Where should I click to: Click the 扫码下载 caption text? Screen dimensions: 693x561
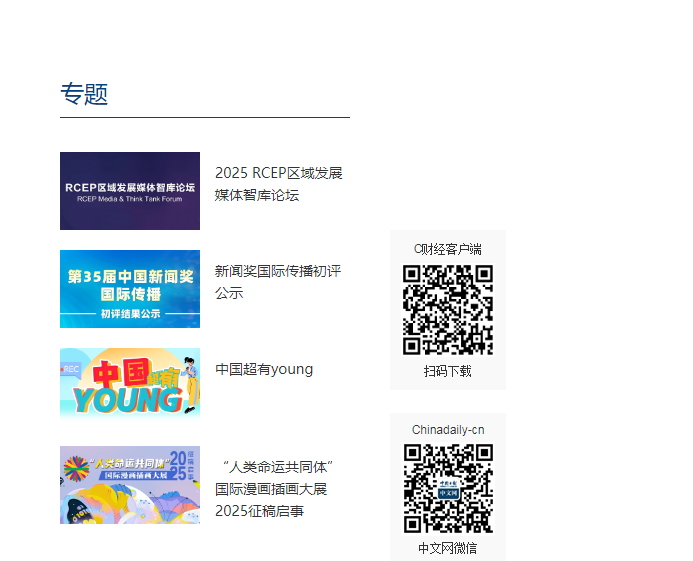(448, 371)
